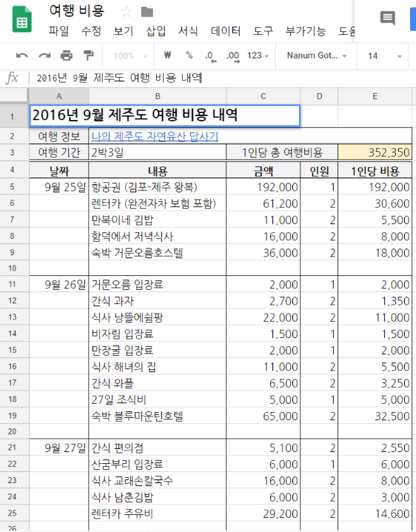Click the 여행 비용 document title
416x532 pixels.
pos(77,11)
